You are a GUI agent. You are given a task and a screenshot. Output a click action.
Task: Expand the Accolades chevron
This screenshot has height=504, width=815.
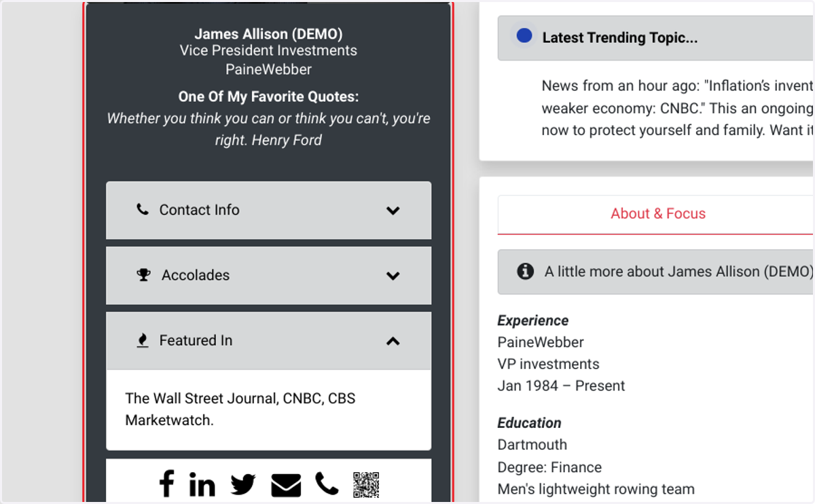(x=393, y=276)
